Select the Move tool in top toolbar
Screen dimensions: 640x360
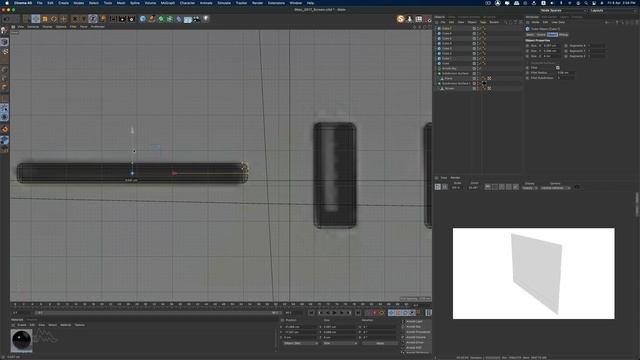tap(36, 19)
